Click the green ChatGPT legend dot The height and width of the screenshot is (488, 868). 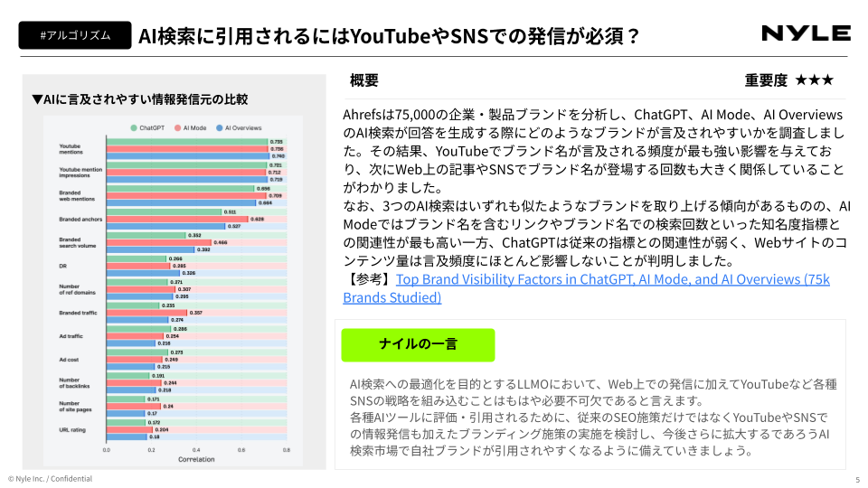pyautogui.click(x=134, y=128)
